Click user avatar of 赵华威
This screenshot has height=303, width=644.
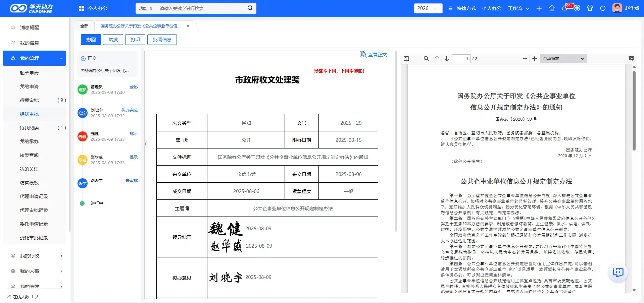point(617,8)
